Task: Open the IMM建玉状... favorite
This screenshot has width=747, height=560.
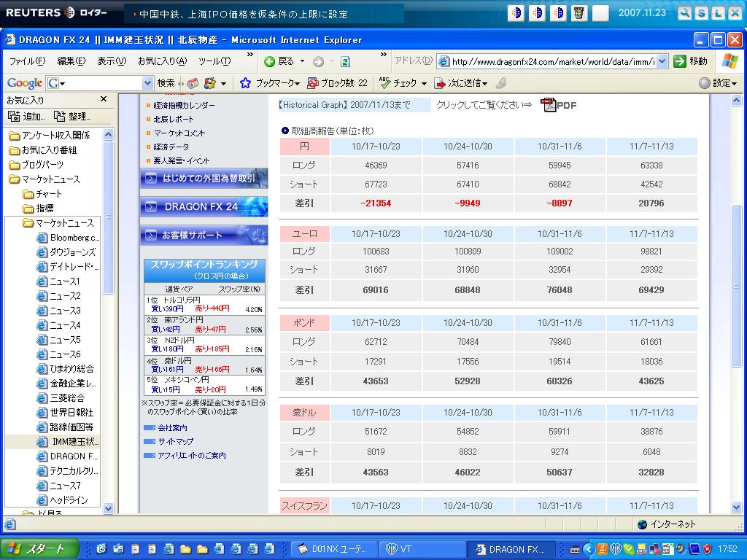Action: 68,441
